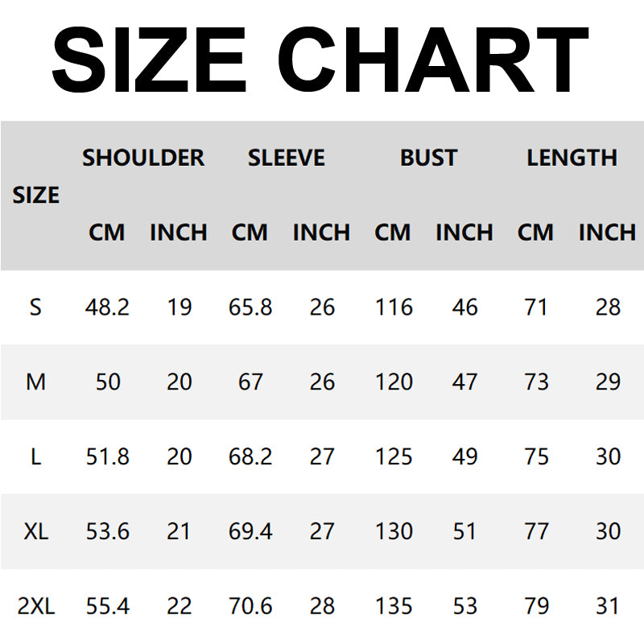
Task: Click the 48.2 shoulder CM value
Action: [107, 307]
